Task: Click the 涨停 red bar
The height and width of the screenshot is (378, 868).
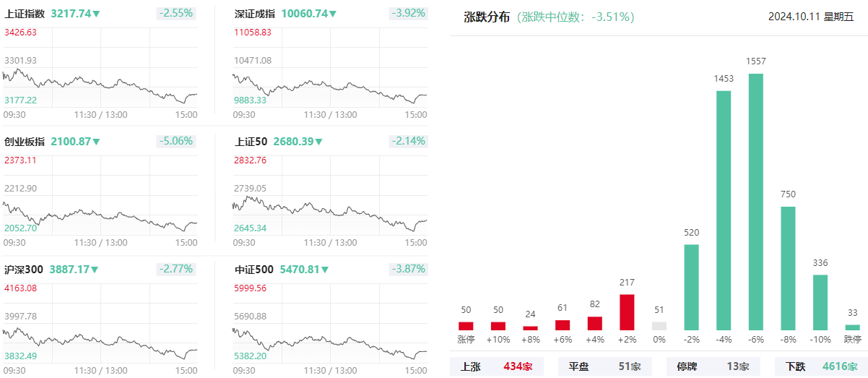Action: point(466,326)
